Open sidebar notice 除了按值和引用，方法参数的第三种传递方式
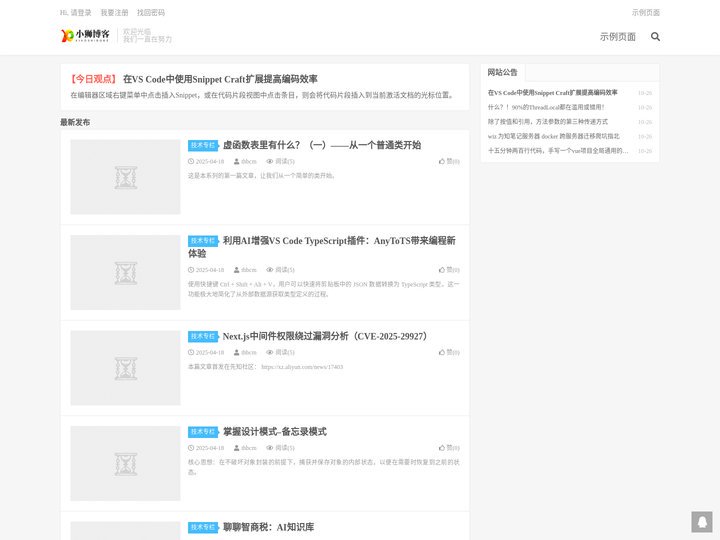Viewport: 720px width, 540px height. coord(547,122)
